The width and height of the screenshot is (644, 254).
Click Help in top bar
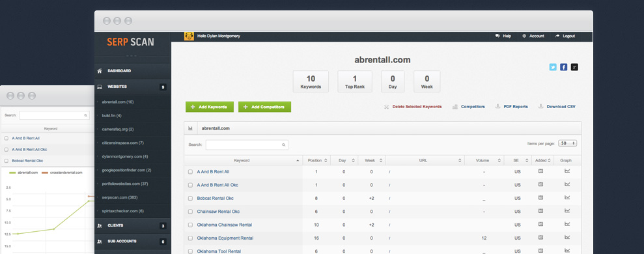pos(503,36)
